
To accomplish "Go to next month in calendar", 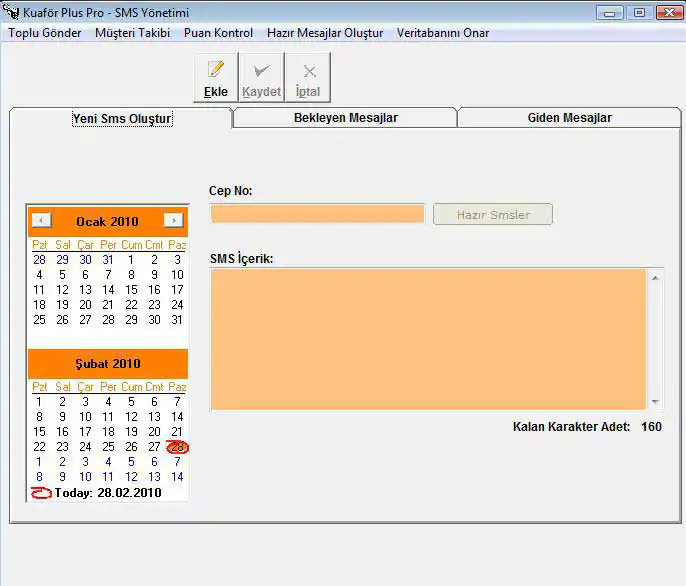I will [x=174, y=220].
